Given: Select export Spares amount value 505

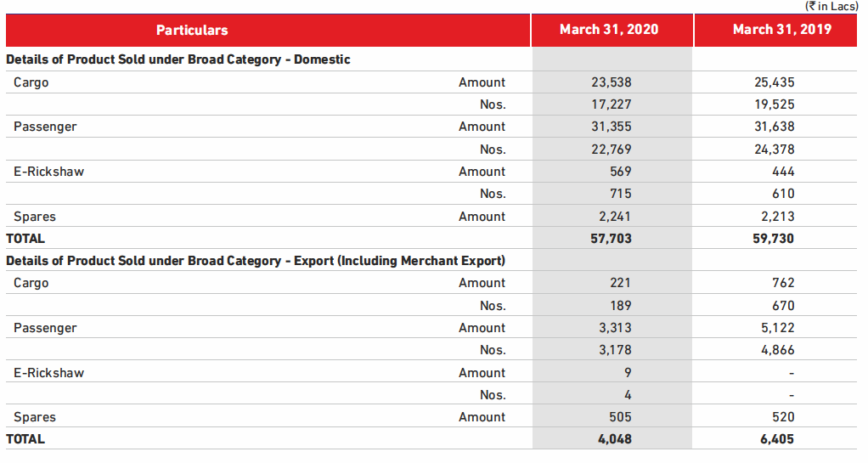Looking at the screenshot, I should click(x=619, y=417).
